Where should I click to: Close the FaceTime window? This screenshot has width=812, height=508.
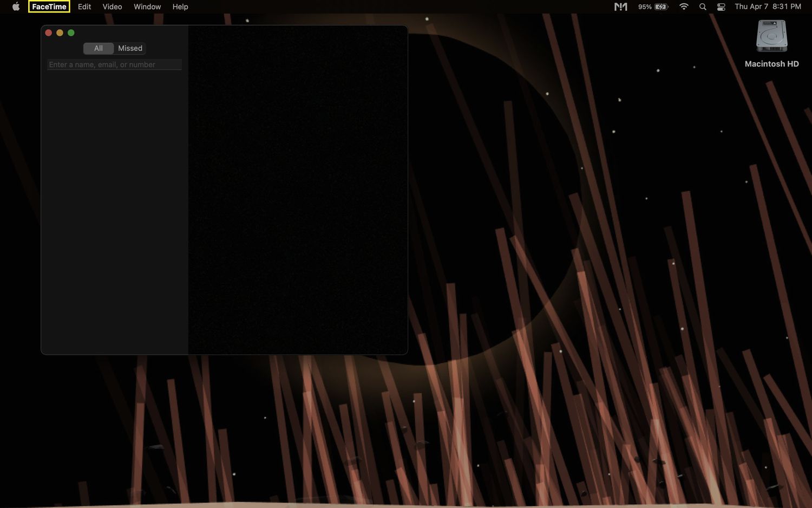click(48, 32)
